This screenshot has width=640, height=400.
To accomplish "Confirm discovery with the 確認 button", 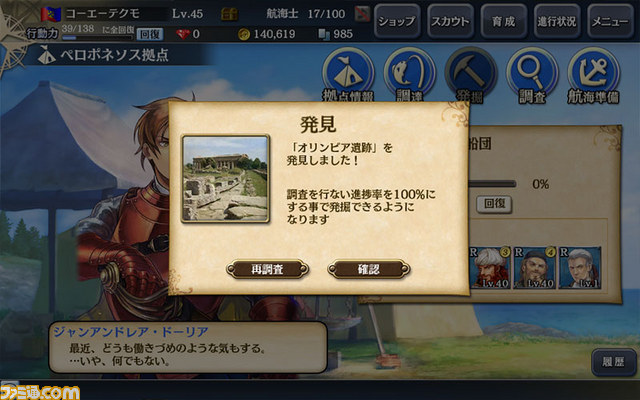I will 369,269.
